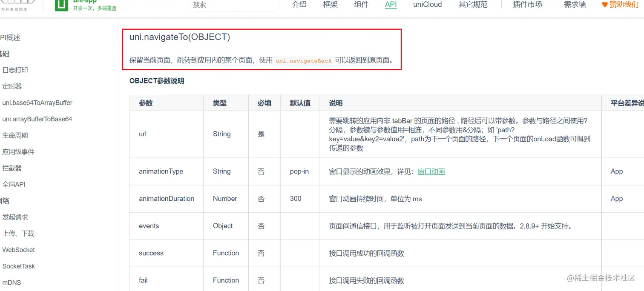Open the uniCloud nav item

click(428, 5)
